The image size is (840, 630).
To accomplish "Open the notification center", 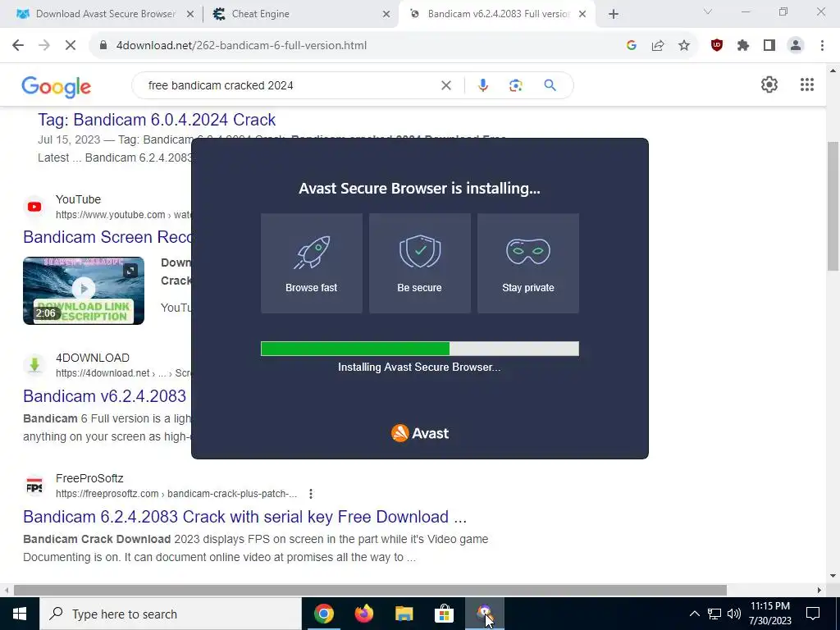I will [813, 614].
